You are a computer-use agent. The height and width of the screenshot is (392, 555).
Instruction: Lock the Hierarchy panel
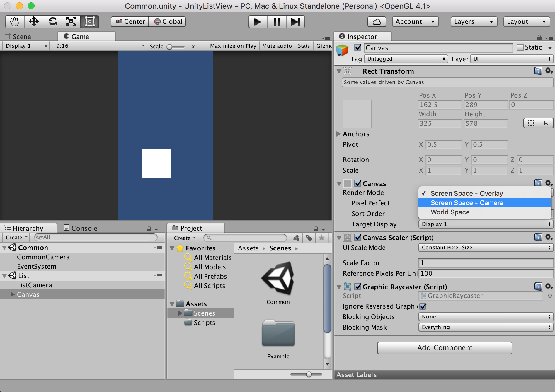(149, 229)
